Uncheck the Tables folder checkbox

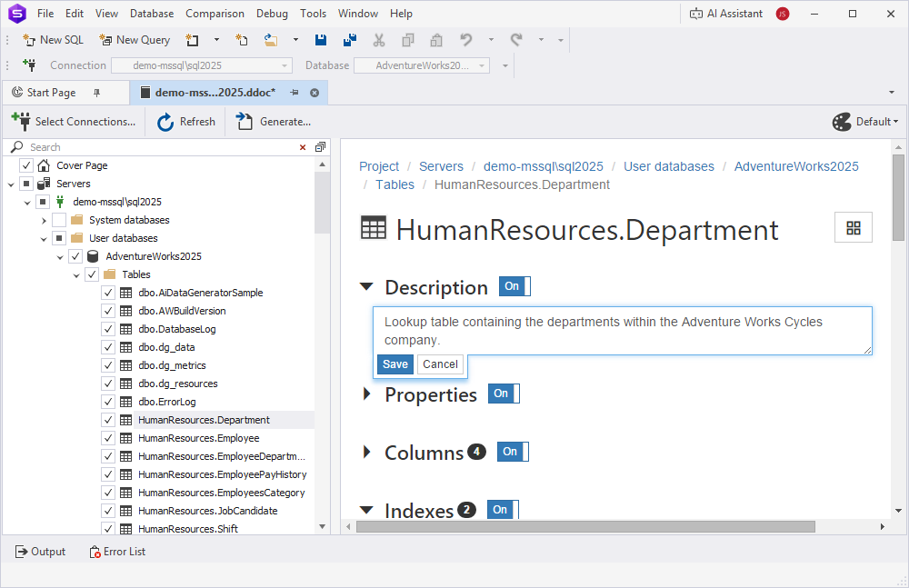point(92,274)
